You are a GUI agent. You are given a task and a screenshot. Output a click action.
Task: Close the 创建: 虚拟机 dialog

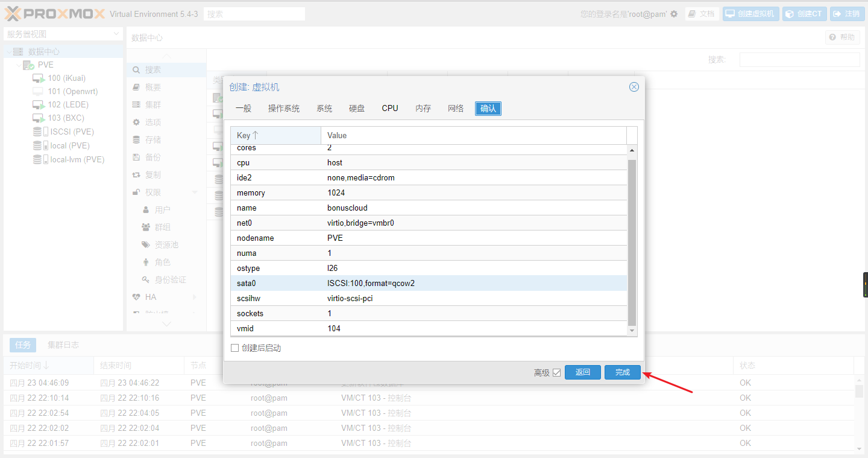pos(634,87)
